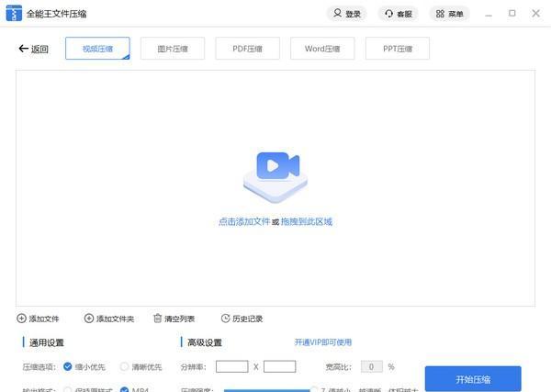Viewport: 551px width, 392px height.
Task: Click the 添加文件 plus icon
Action: 21,319
